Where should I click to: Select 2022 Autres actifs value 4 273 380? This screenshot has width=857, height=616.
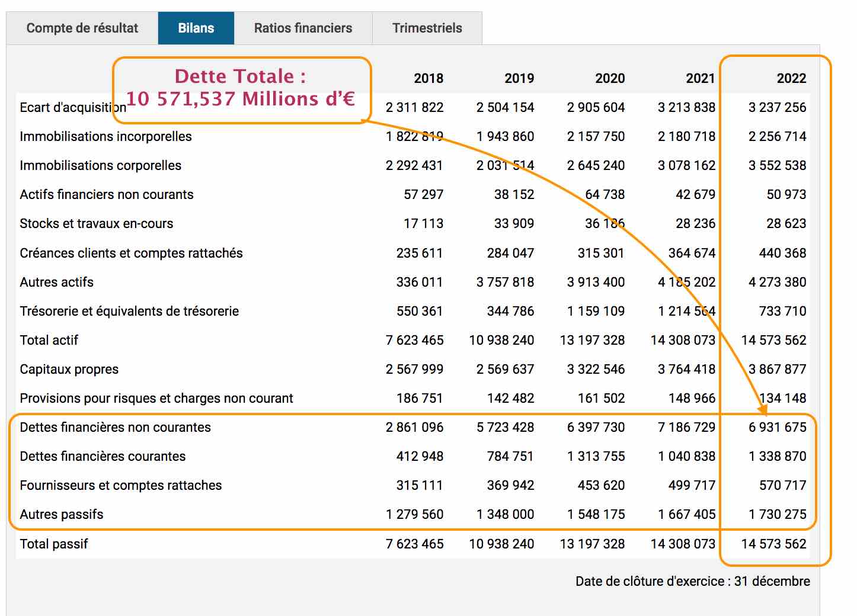(x=777, y=282)
